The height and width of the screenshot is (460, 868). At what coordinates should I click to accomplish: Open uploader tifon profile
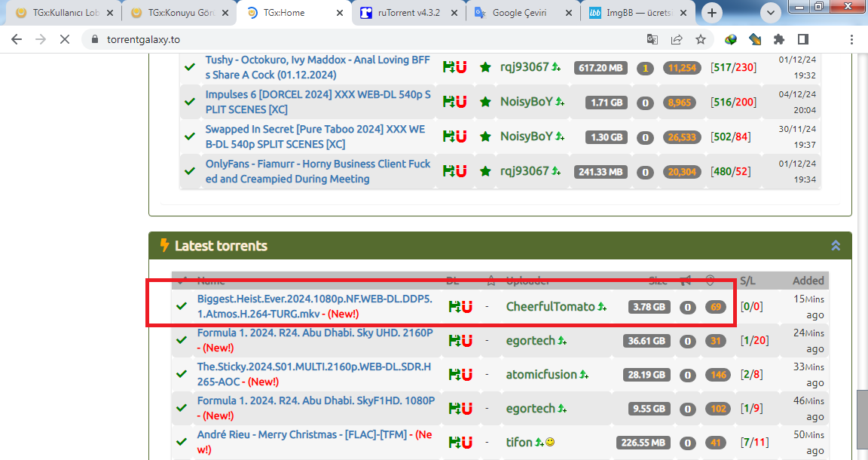518,442
